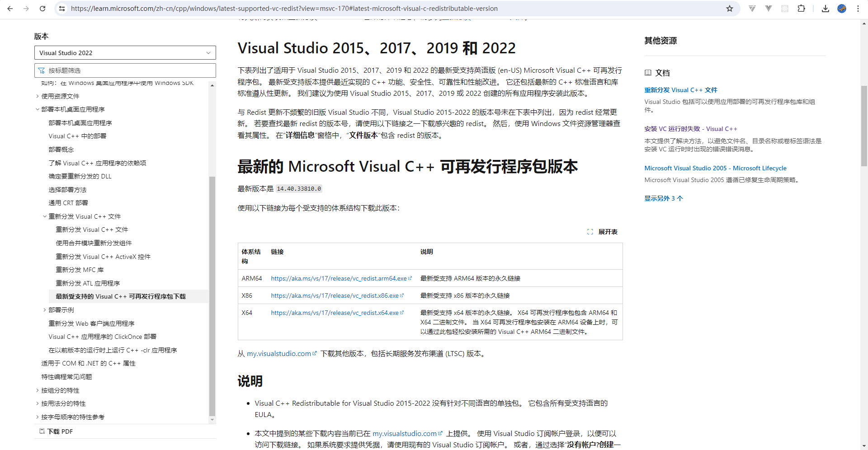Click the ARM64 architecture cell
The height and width of the screenshot is (450, 868).
click(252, 278)
